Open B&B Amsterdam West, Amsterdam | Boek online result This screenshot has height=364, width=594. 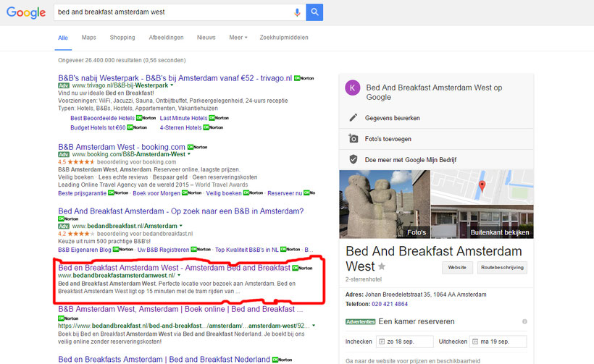(x=180, y=309)
